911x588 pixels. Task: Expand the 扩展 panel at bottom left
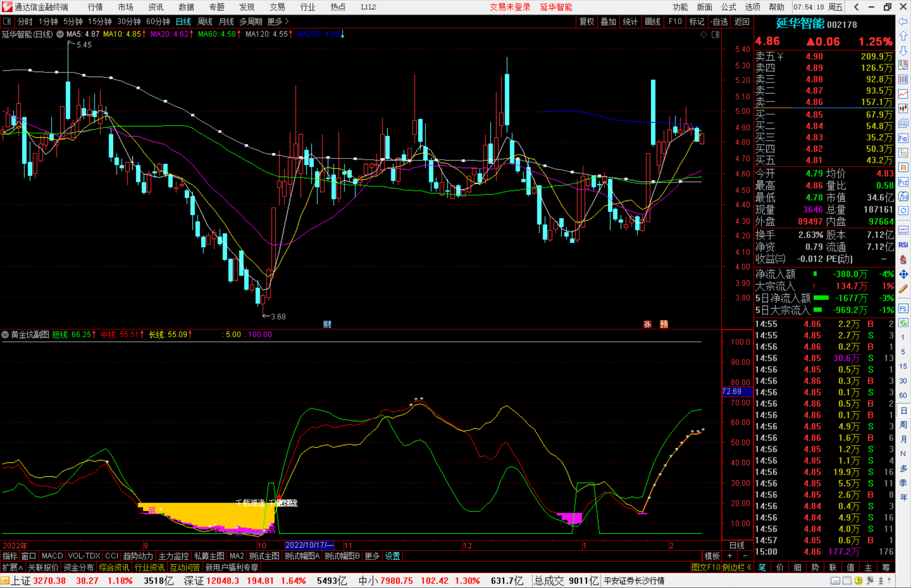tap(12, 567)
